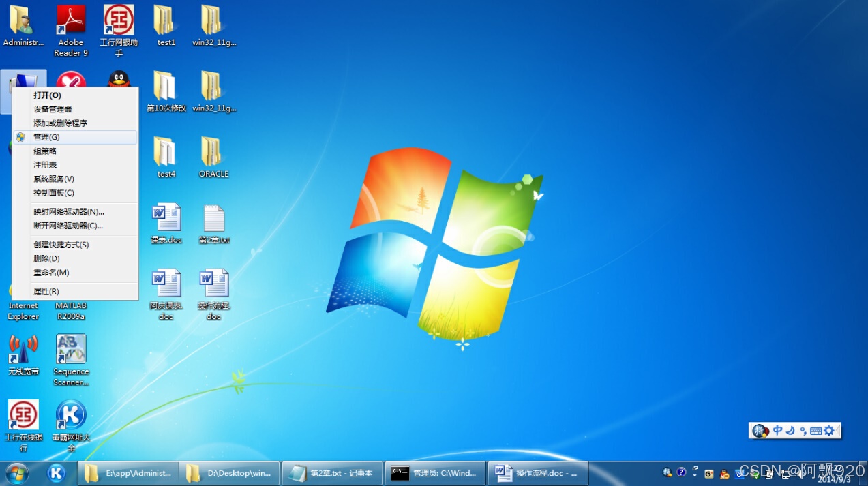Launch the Sequence Scanner shortcut
Image resolution: width=868 pixels, height=486 pixels.
coord(71,360)
